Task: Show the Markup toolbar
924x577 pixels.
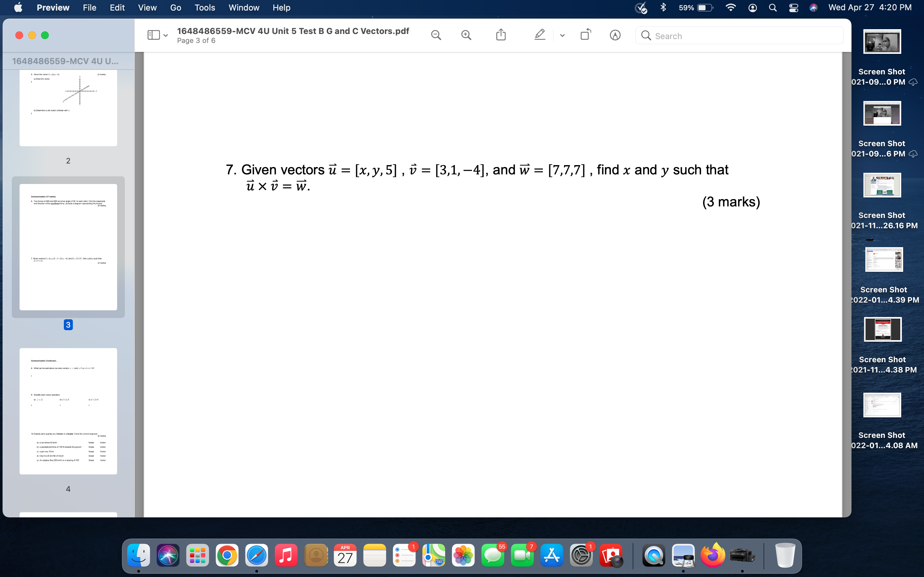Action: pyautogui.click(x=615, y=36)
